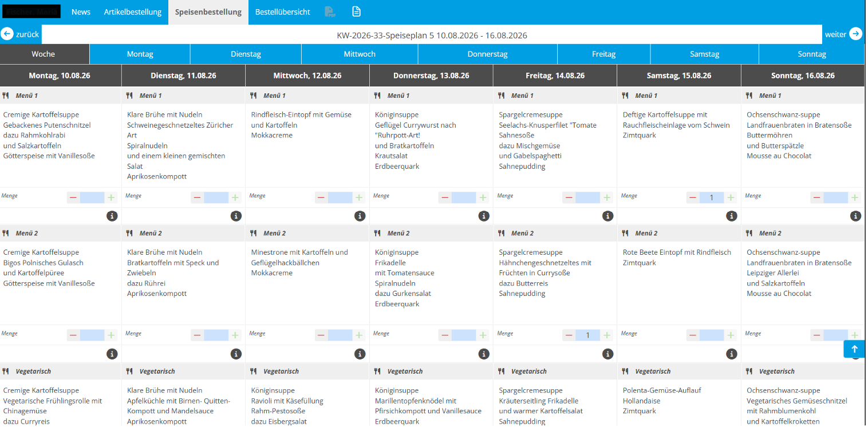
Task: Go to next week with weiter
Action: 843,34
